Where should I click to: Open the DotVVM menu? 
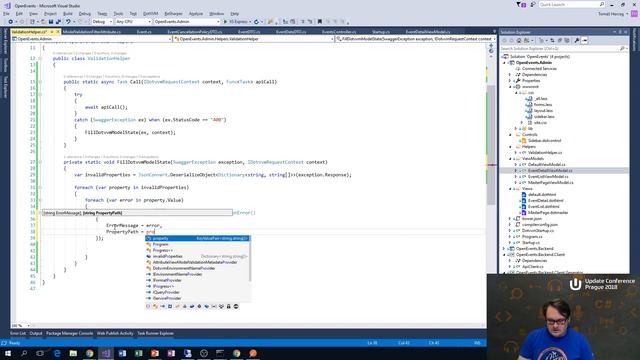click(151, 13)
